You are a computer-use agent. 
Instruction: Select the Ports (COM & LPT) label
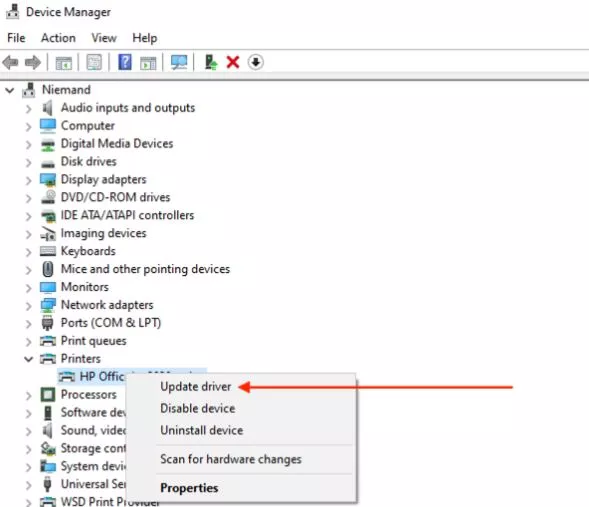point(111,323)
